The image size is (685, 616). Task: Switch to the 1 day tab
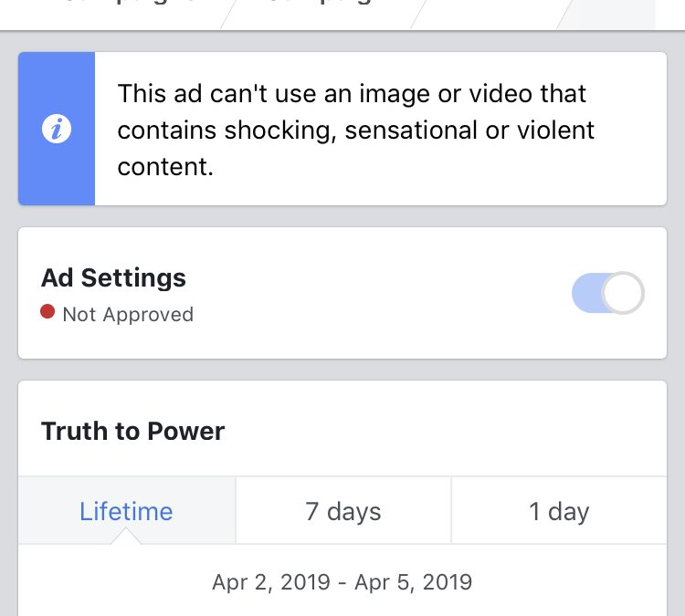pos(559,511)
